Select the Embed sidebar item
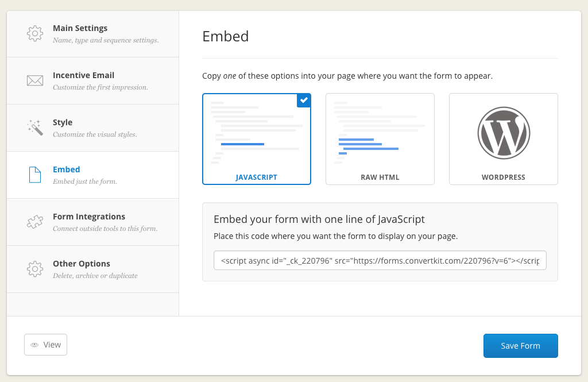 (92, 175)
